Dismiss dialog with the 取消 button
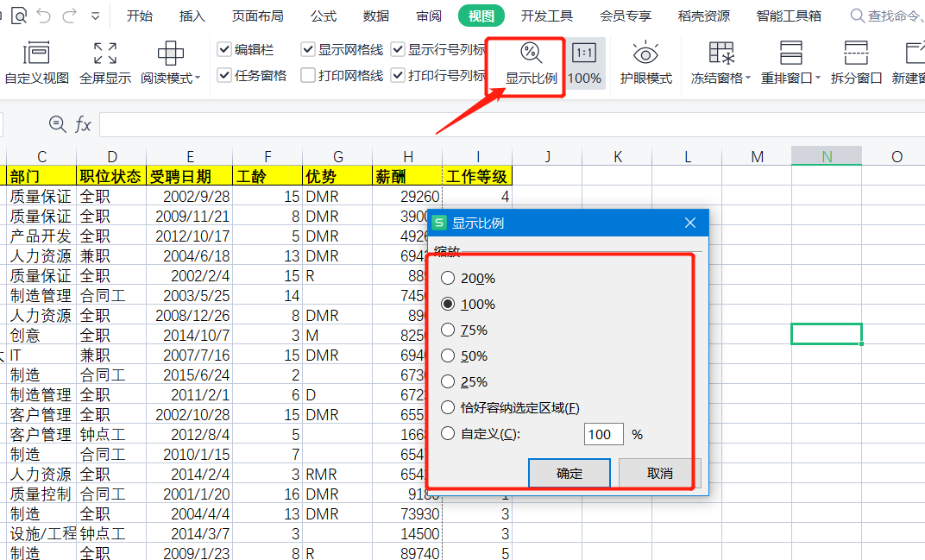 click(659, 473)
